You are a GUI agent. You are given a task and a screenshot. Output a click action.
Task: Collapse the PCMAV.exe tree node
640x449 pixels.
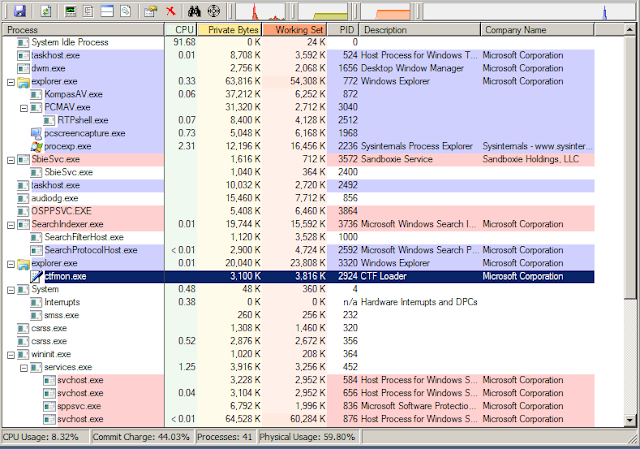click(24, 108)
